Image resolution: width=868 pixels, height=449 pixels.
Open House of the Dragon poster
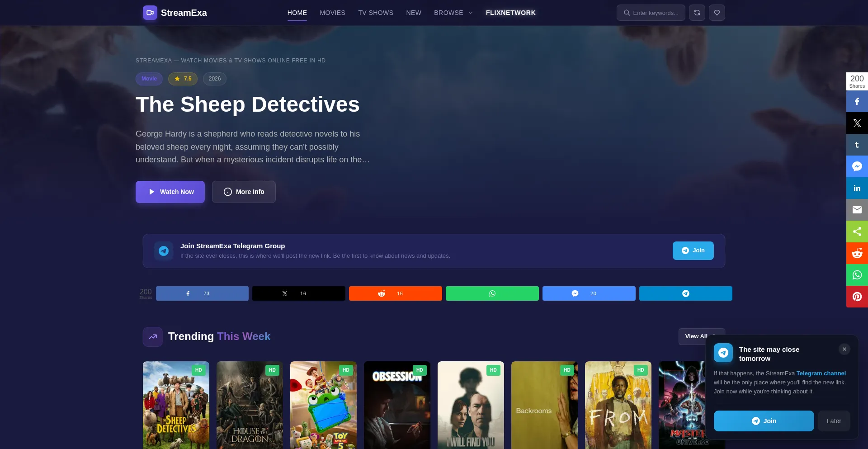(250, 405)
